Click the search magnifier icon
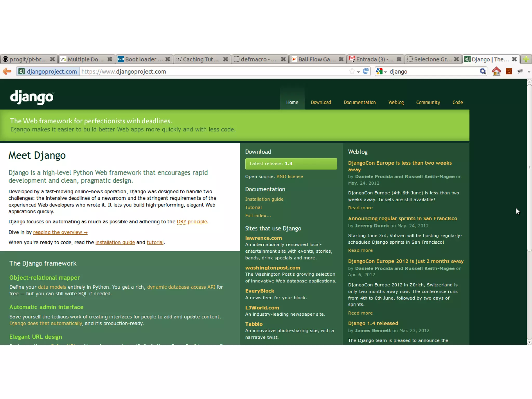 point(483,71)
